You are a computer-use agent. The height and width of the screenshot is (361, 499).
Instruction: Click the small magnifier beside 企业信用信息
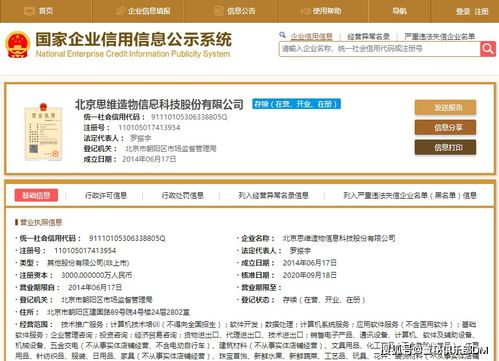[282, 35]
